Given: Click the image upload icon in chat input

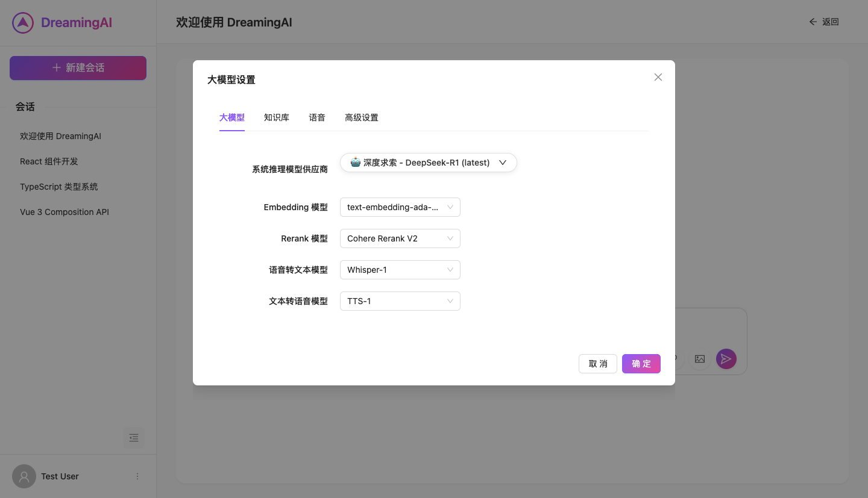Looking at the screenshot, I should 699,358.
